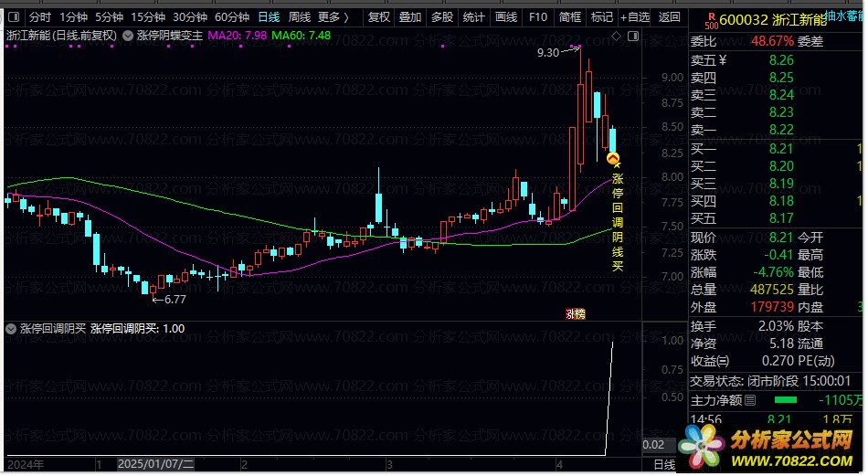The width and height of the screenshot is (868, 476).
Task: Click the R 500 margin-trading icon
Action: [x=712, y=21]
